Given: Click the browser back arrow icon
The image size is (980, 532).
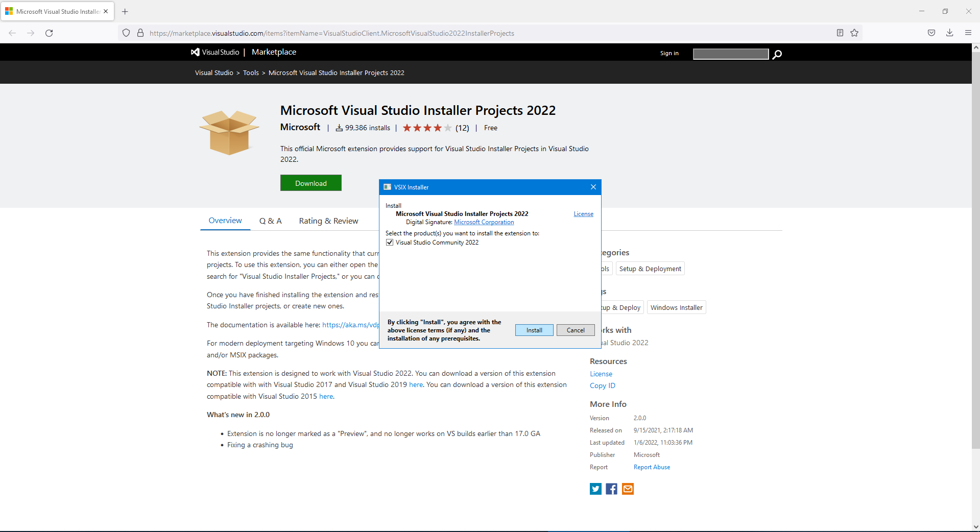Looking at the screenshot, I should (12, 33).
